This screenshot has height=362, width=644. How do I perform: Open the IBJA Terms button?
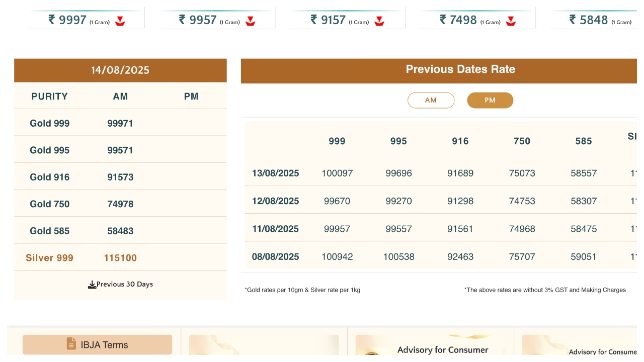click(97, 345)
